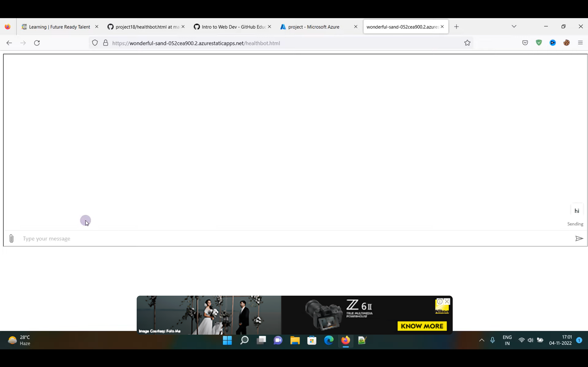This screenshot has height=367, width=588.
Task: Close the Intro to Web Dev tab
Action: tap(269, 27)
